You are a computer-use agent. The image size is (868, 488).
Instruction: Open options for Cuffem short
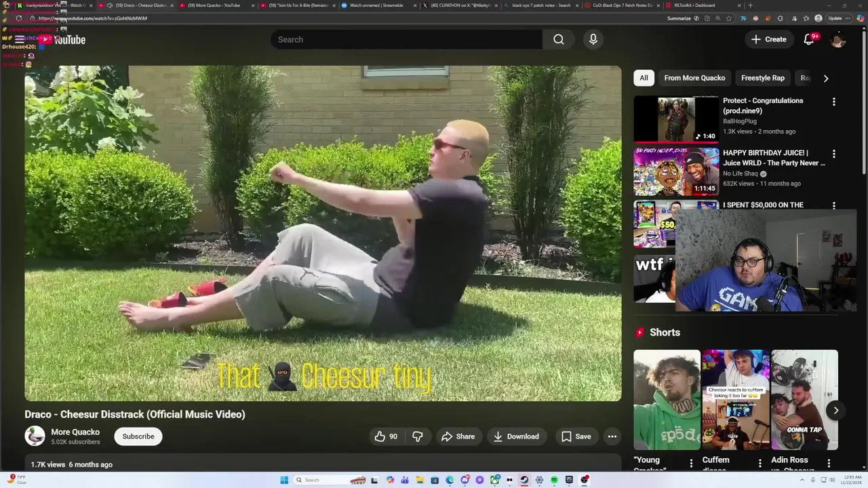[759, 463]
